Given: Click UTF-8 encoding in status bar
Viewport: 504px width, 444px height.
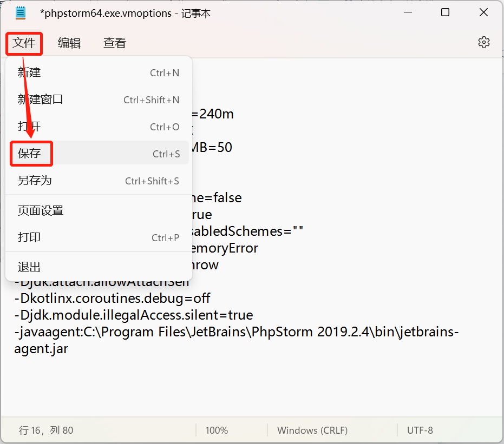Looking at the screenshot, I should [420, 430].
